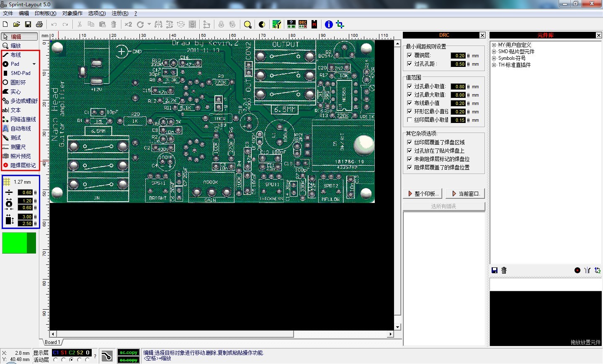Close the DRC panel
Image resolution: width=603 pixels, height=364 pixels.
(x=482, y=35)
